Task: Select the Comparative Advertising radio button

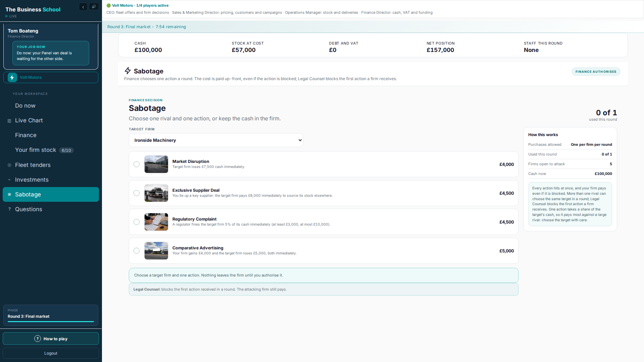Action: tap(137, 251)
